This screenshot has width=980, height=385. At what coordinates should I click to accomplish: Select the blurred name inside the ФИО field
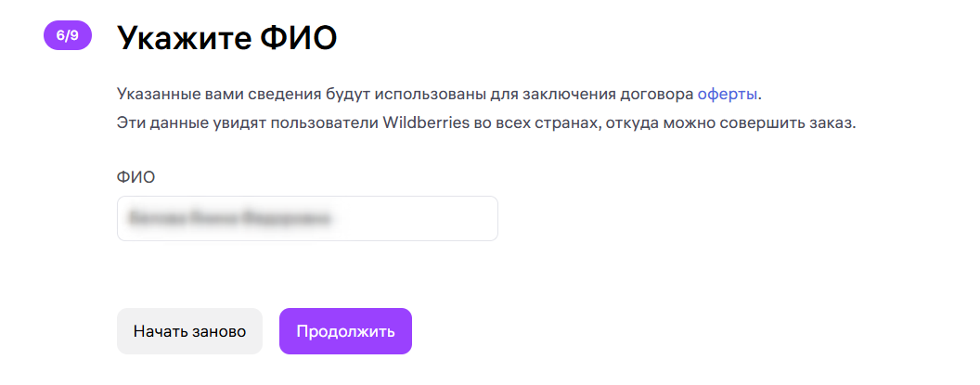pos(229,219)
